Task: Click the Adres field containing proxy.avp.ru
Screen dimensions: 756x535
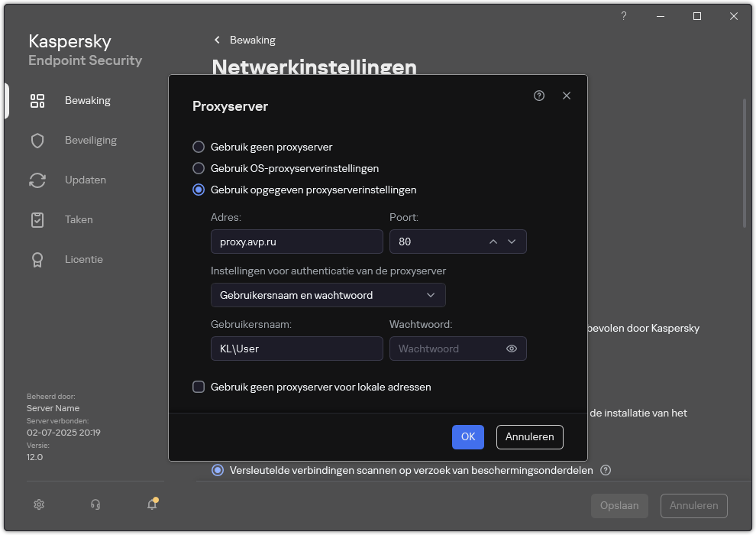Action: point(296,241)
